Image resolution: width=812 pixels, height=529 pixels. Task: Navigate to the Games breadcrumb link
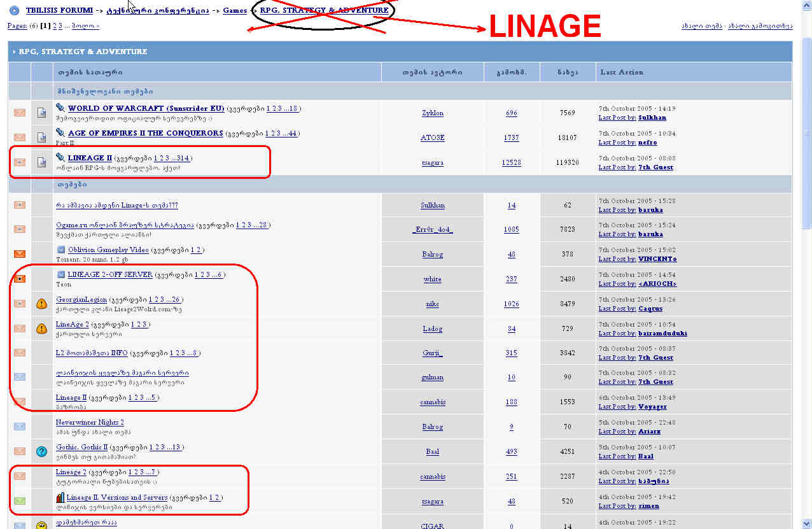tap(235, 10)
